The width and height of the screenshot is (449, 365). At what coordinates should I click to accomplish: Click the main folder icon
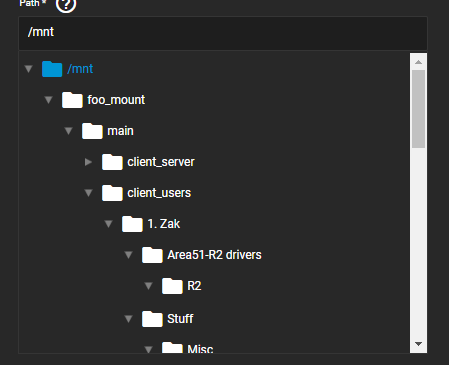[92, 131]
